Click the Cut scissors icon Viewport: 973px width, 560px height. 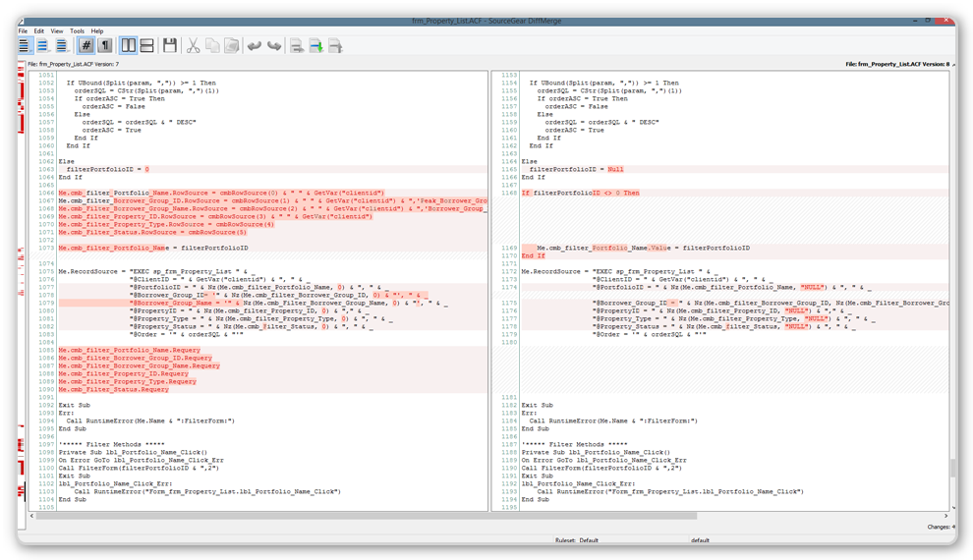click(194, 45)
